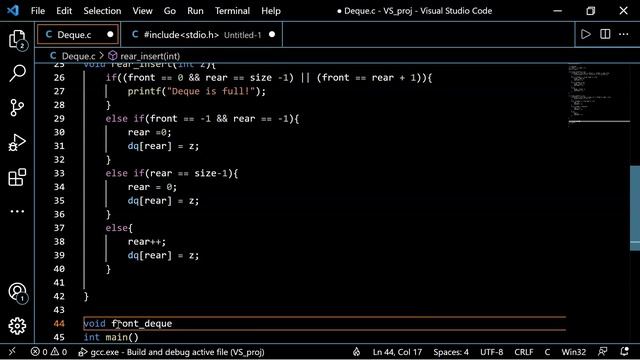Open the Extensions view
640x360 pixels.
17,177
